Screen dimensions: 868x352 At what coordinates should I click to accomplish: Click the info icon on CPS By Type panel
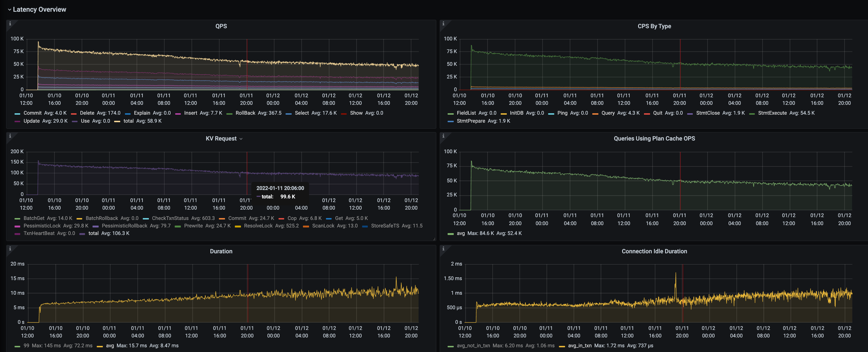[x=444, y=23]
